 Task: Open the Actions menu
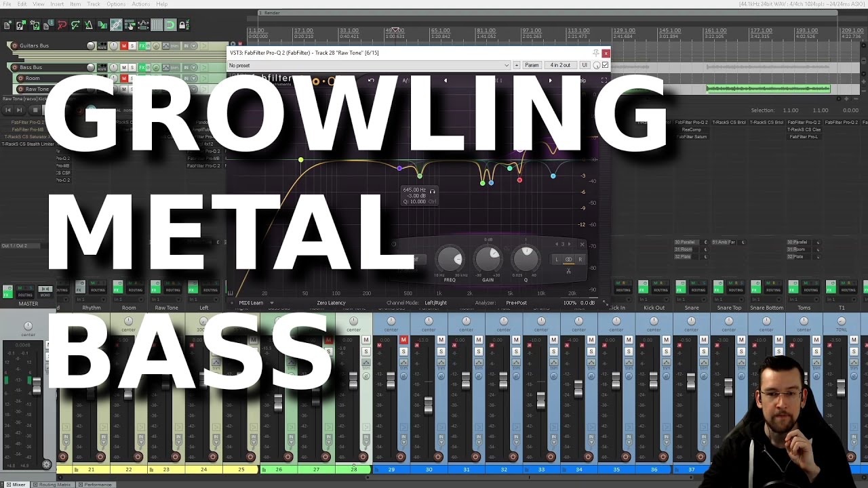140,4
